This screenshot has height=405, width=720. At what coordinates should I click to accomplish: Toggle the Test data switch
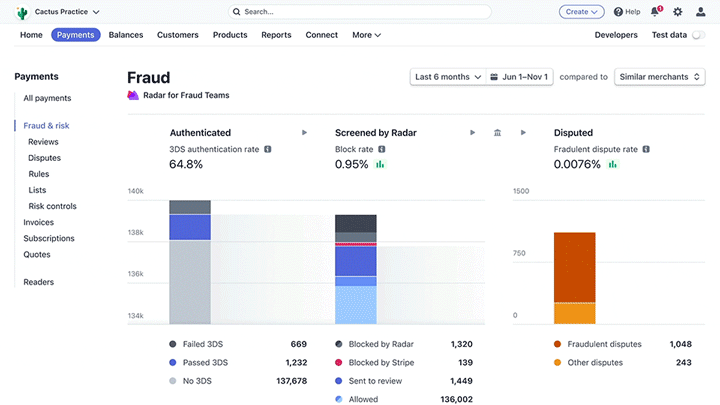698,35
